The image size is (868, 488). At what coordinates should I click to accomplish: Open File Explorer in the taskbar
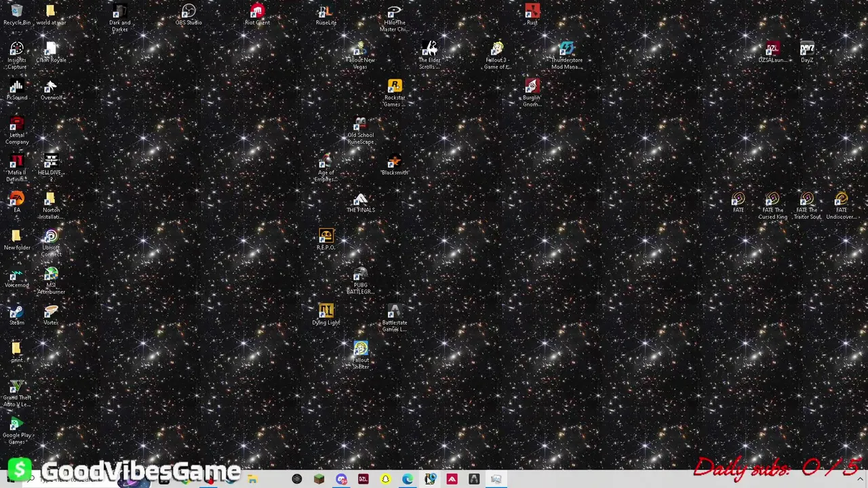(x=252, y=479)
